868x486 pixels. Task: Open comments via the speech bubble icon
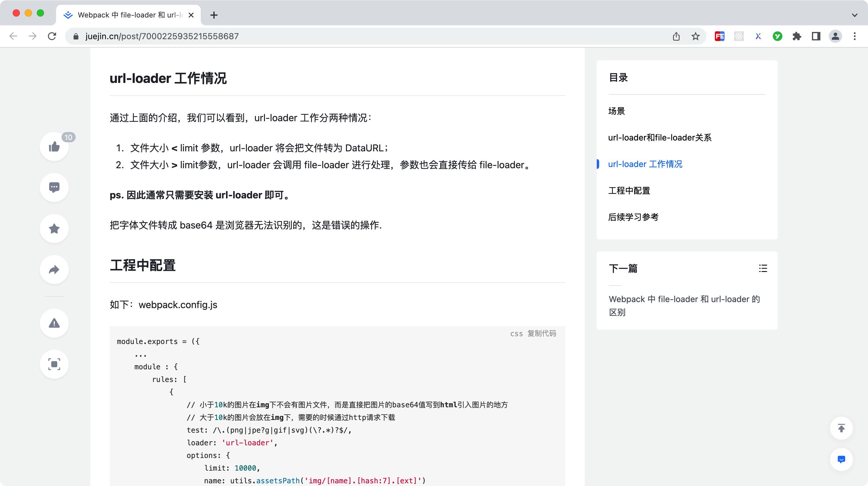(54, 188)
